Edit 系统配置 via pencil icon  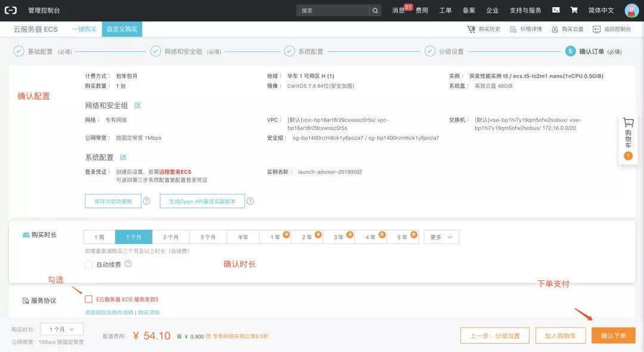pyautogui.click(x=123, y=158)
